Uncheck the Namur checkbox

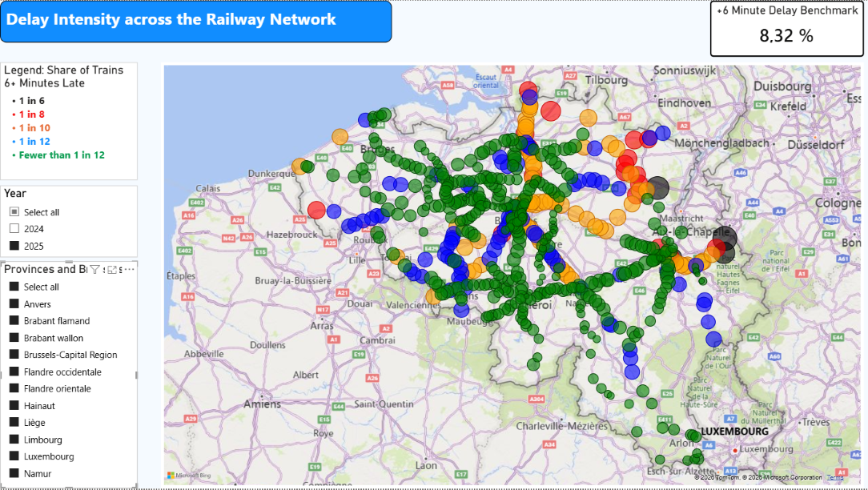coord(14,473)
